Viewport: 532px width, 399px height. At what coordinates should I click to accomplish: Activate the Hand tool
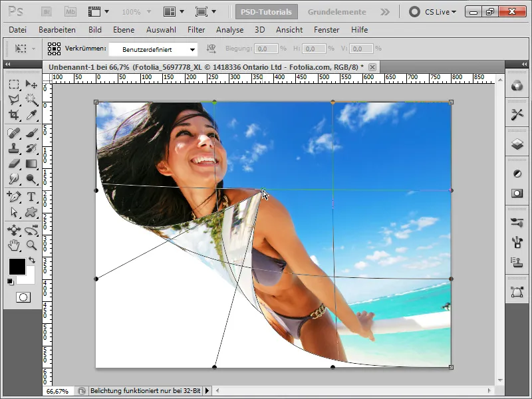pos(14,245)
